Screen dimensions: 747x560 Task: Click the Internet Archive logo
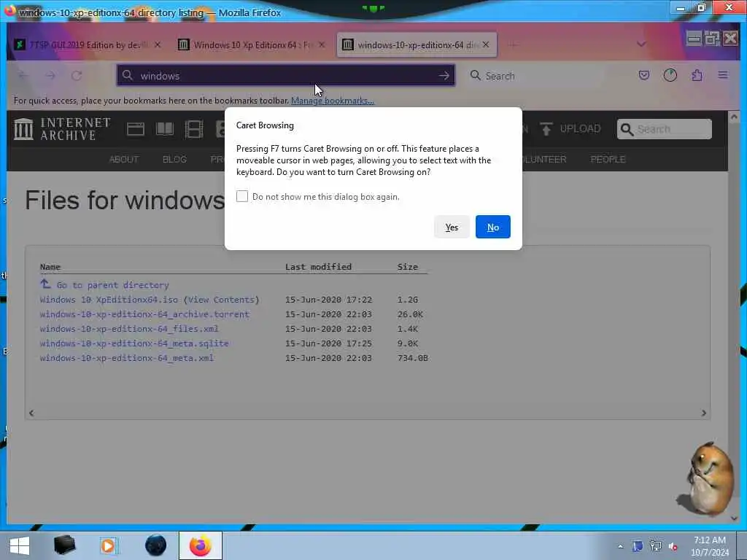coord(63,129)
